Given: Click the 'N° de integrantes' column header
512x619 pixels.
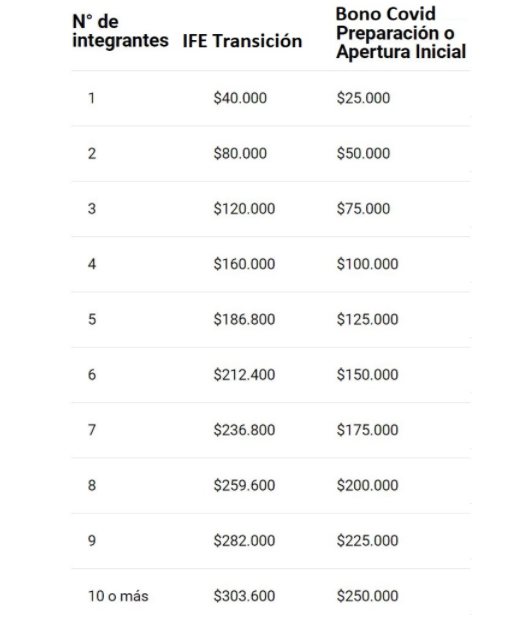Looking at the screenshot, I should tap(120, 31).
